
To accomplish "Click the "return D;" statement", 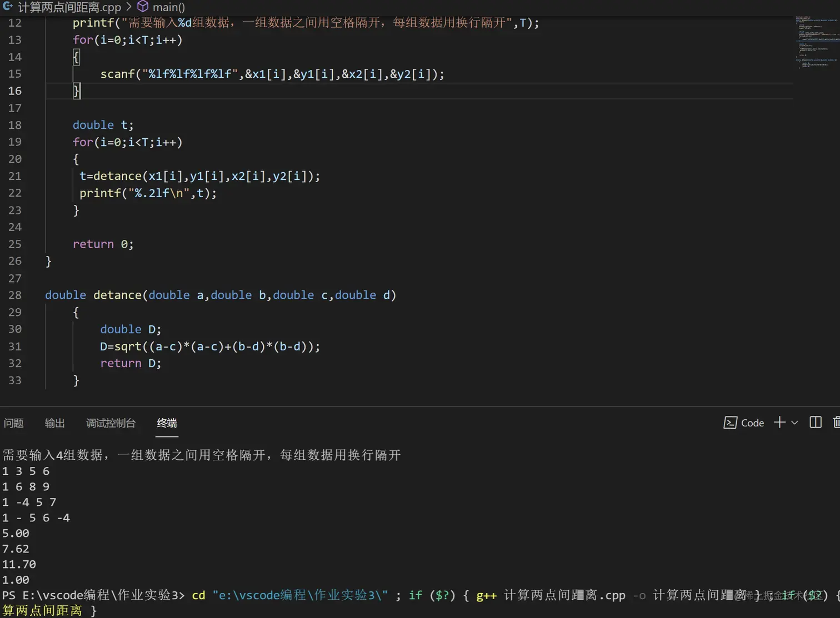I will tap(131, 363).
